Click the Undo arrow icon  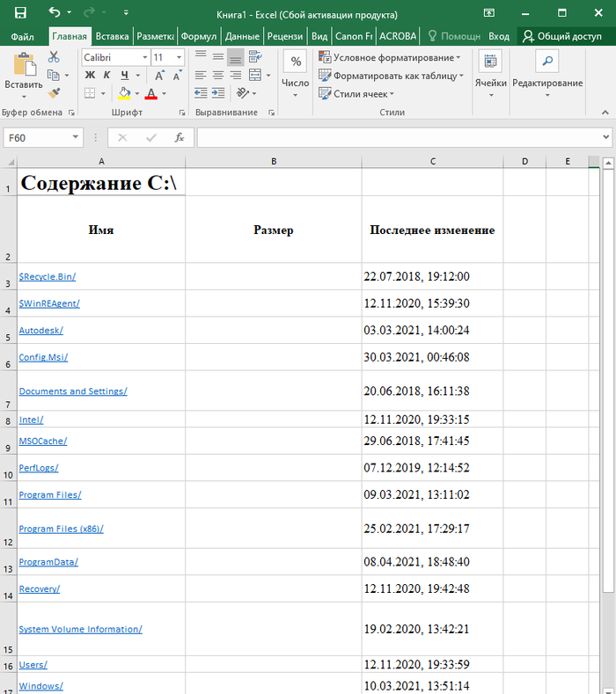pos(55,13)
